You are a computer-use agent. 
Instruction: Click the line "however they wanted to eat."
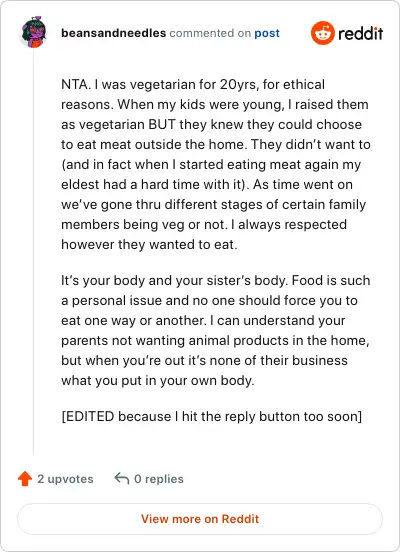pos(149,245)
